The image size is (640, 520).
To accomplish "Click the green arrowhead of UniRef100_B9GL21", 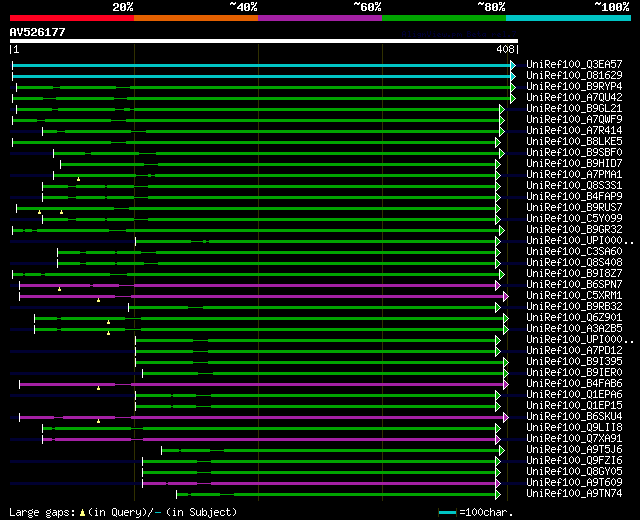I will pos(502,109).
